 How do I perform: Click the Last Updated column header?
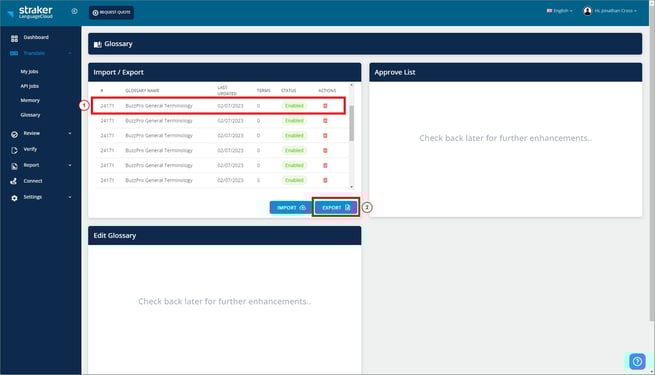coord(227,91)
